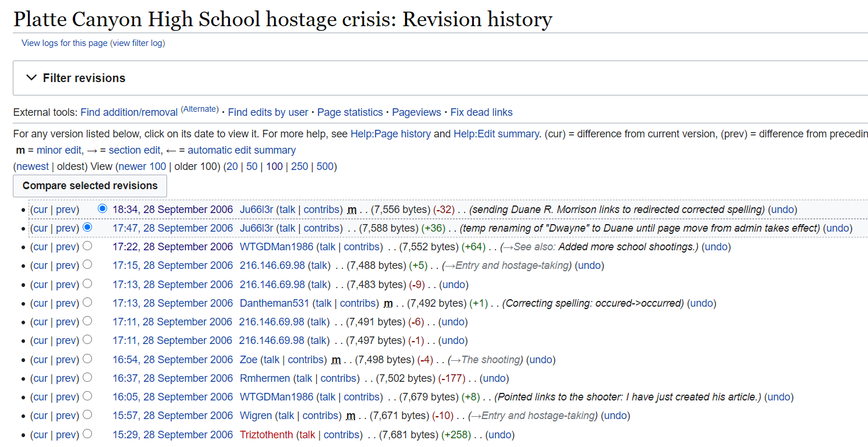
Task: Undo the 17:22 WTGDMan1986 edit
Action: [716, 247]
